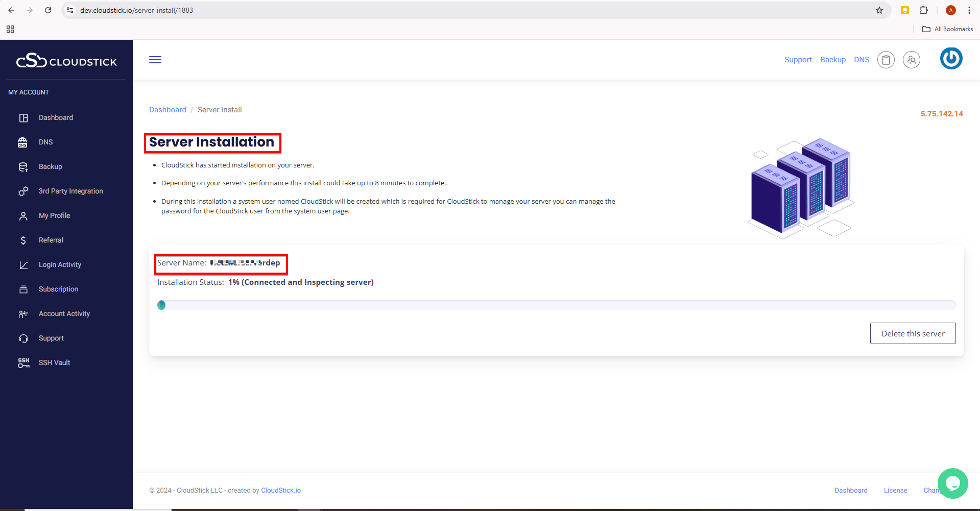This screenshot has height=511, width=980.
Task: Open the user account icon in header
Action: coord(912,60)
